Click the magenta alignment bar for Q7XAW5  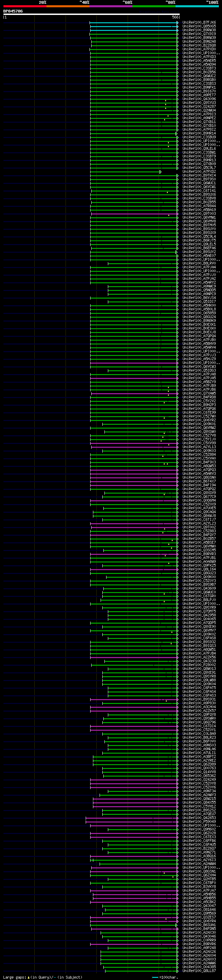(x=134, y=394)
